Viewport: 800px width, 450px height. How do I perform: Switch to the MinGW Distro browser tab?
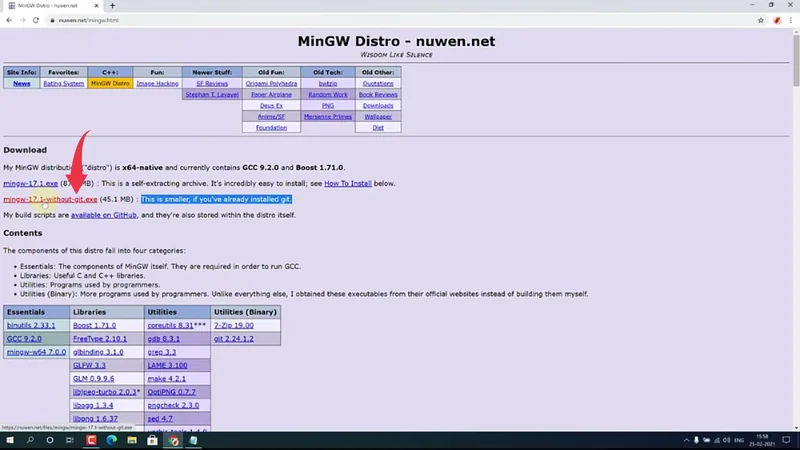50,6
